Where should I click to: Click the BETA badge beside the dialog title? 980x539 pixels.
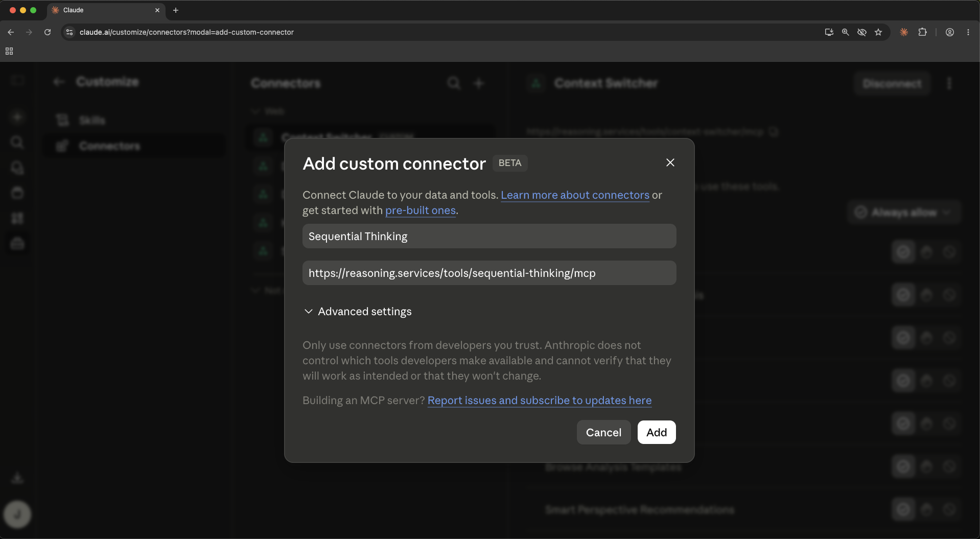(509, 163)
